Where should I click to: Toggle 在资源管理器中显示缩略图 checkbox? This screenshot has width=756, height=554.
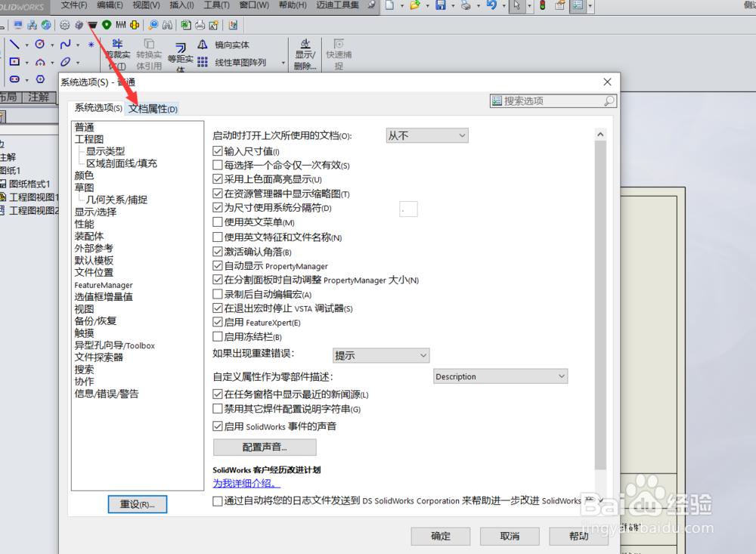pyautogui.click(x=218, y=193)
